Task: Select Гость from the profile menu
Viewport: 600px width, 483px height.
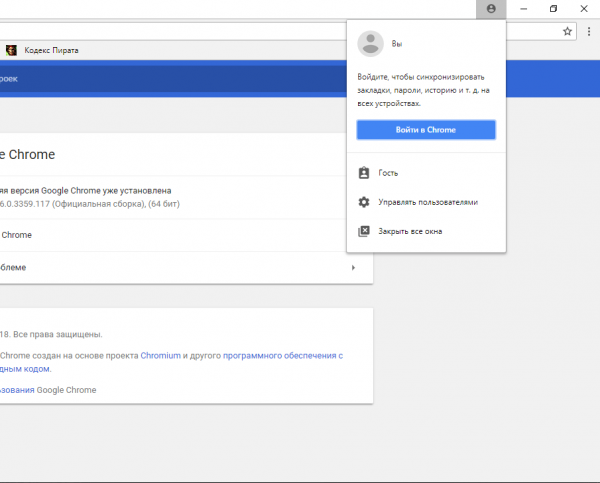Action: pyautogui.click(x=388, y=173)
